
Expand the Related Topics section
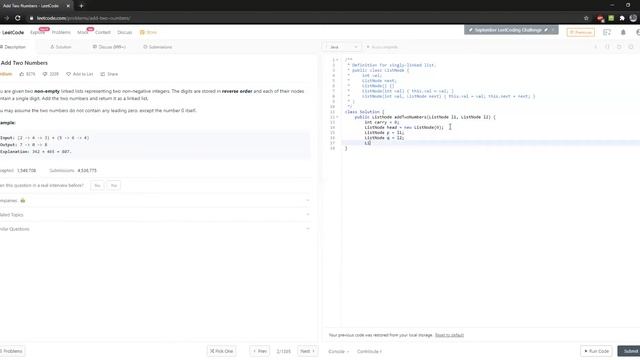coord(155,215)
